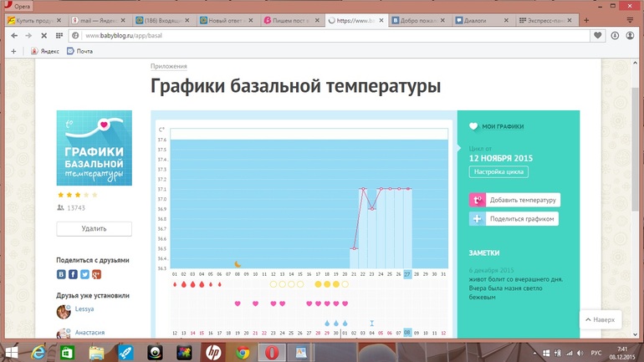
Task: Click the Наверх scroll-to-top button
Action: point(601,319)
